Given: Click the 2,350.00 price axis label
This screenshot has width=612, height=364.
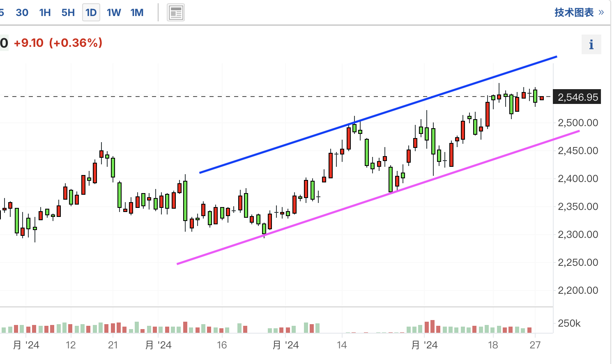Looking at the screenshot, I should click(x=578, y=207).
